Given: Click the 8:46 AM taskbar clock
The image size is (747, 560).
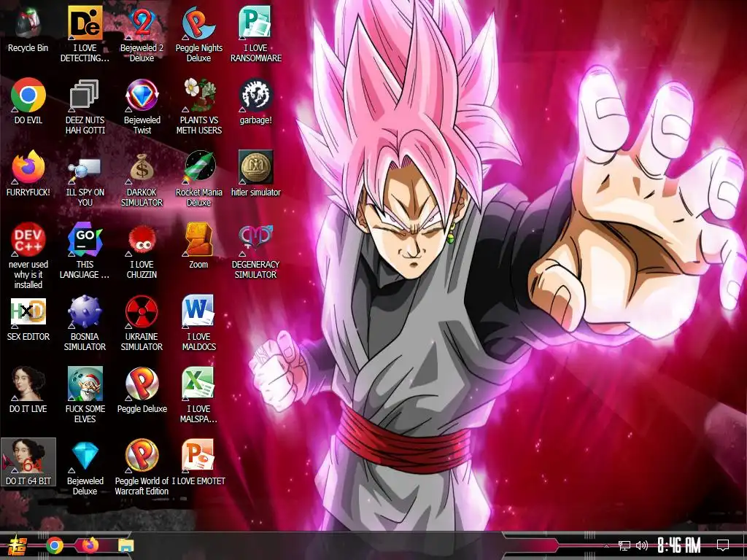Looking at the screenshot, I should click(679, 545).
